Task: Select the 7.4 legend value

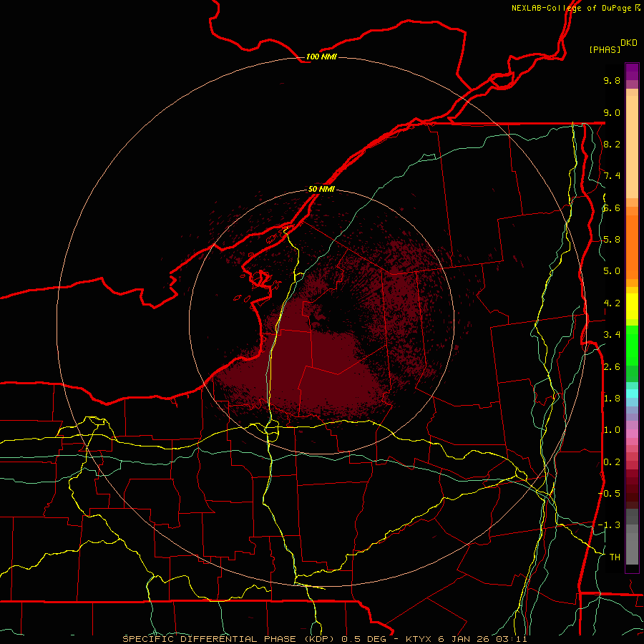Action: (x=612, y=176)
